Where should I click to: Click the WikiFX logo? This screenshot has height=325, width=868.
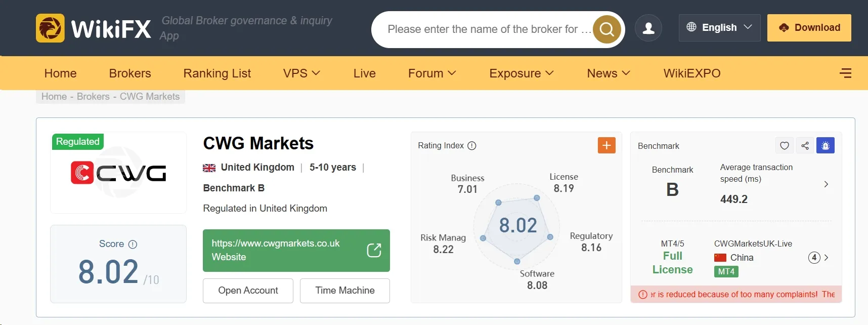(x=94, y=28)
